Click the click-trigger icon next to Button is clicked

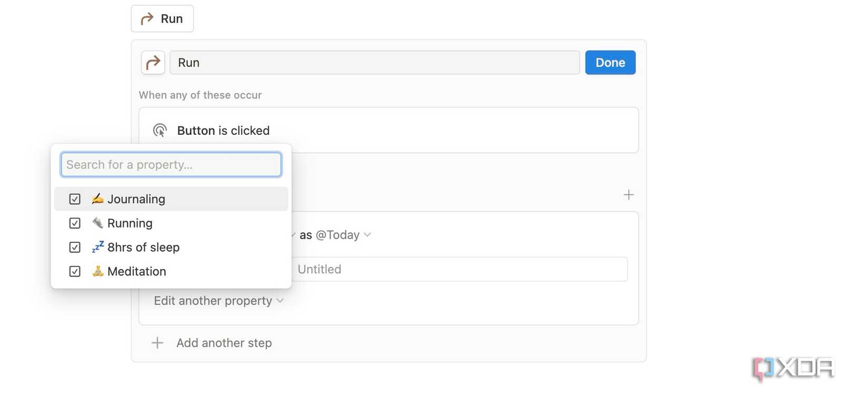[159, 130]
